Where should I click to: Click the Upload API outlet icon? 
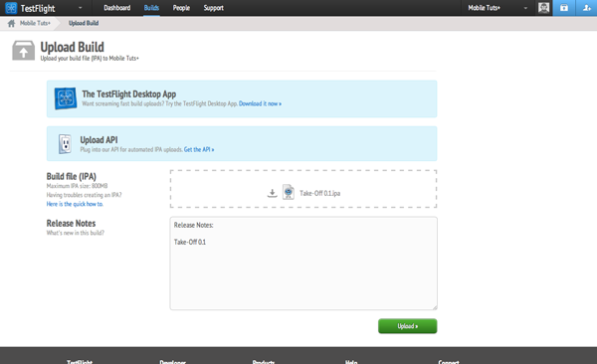click(65, 144)
